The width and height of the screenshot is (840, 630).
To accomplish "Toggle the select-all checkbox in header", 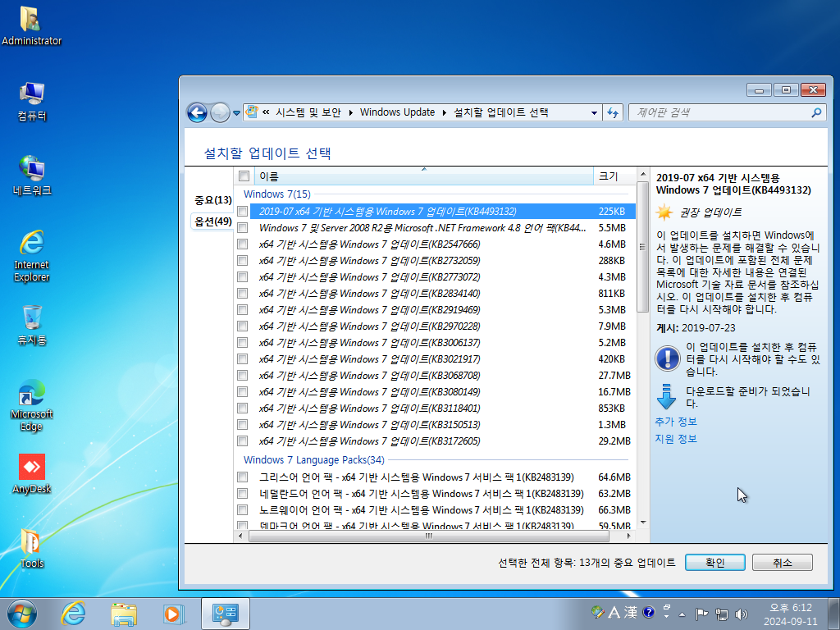I will click(244, 176).
